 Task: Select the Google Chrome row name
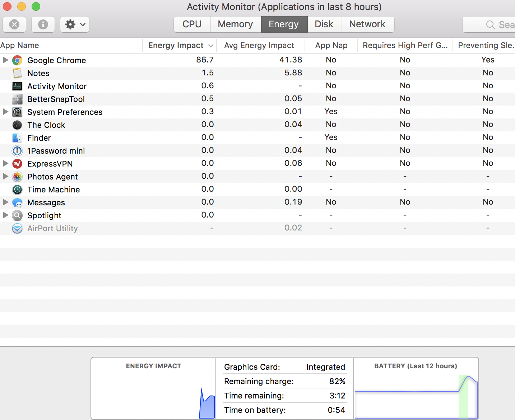coord(57,60)
